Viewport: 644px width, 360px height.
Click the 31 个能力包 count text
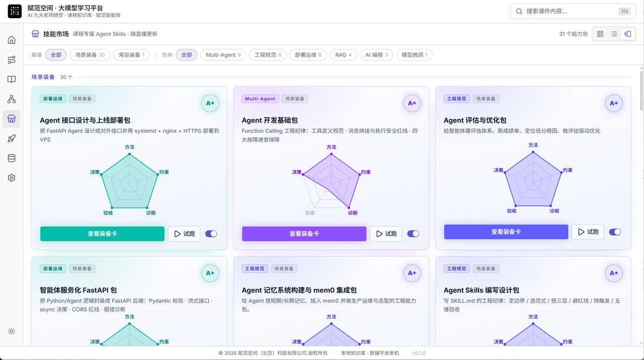(574, 34)
